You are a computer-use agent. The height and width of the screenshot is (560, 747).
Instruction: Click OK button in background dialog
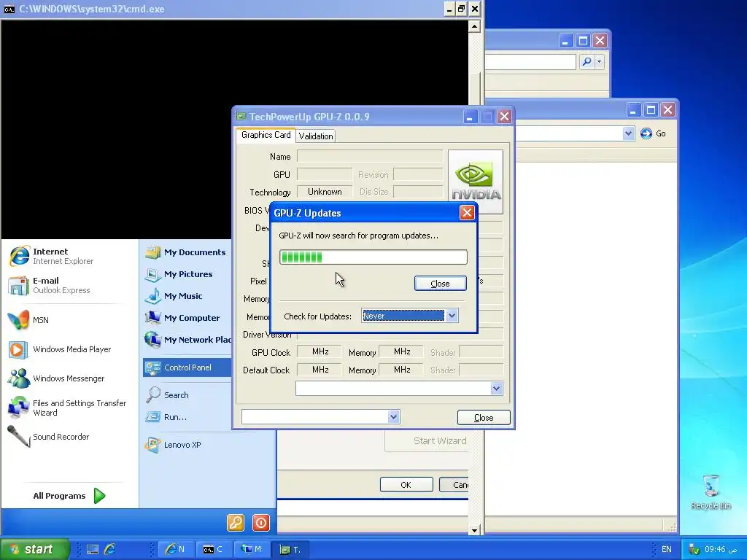click(x=406, y=484)
